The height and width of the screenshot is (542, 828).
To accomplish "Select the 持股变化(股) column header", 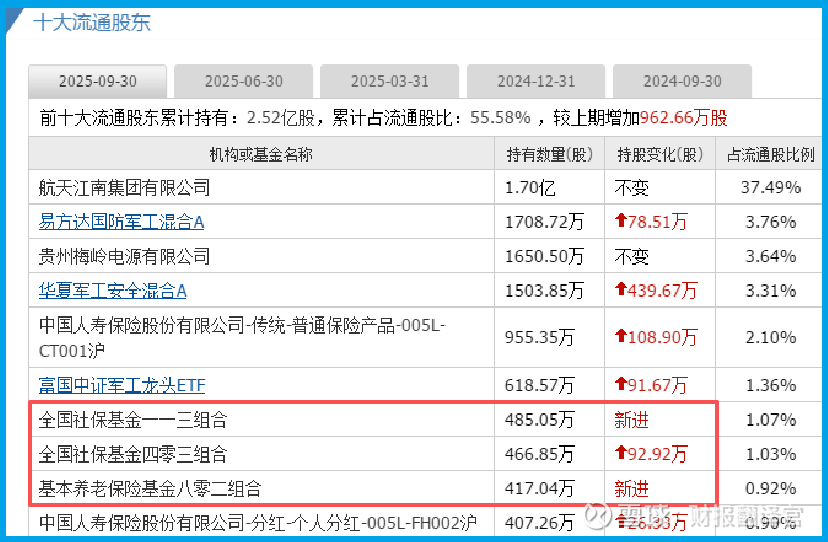I will 660,154.
